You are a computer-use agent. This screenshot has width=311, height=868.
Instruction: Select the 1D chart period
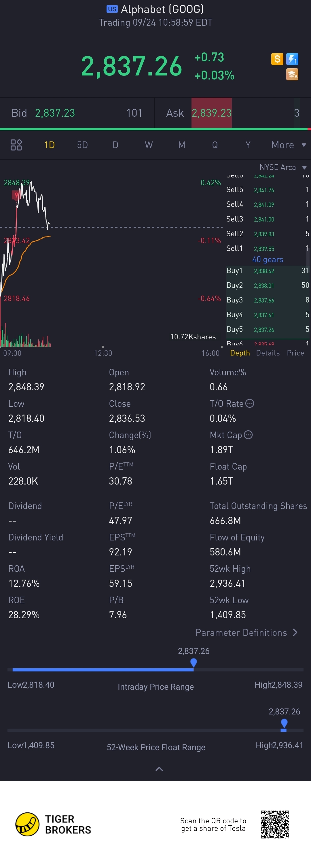click(x=49, y=145)
